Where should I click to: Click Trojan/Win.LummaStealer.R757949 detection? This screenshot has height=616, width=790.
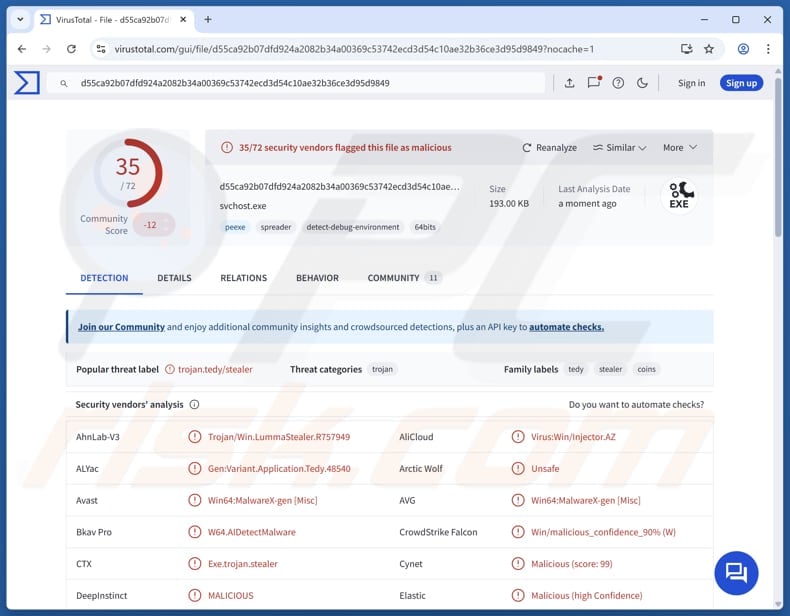(279, 437)
